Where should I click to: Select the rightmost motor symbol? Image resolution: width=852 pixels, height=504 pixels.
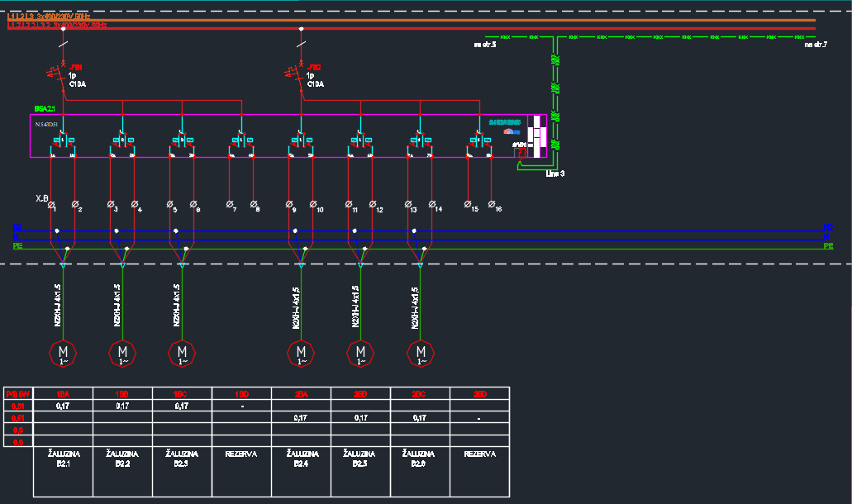click(420, 353)
